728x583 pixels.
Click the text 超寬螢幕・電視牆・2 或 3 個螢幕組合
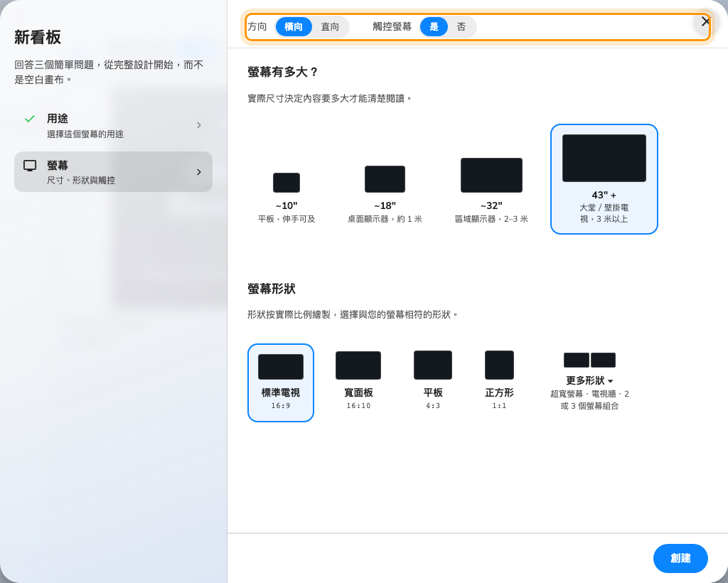[589, 400]
